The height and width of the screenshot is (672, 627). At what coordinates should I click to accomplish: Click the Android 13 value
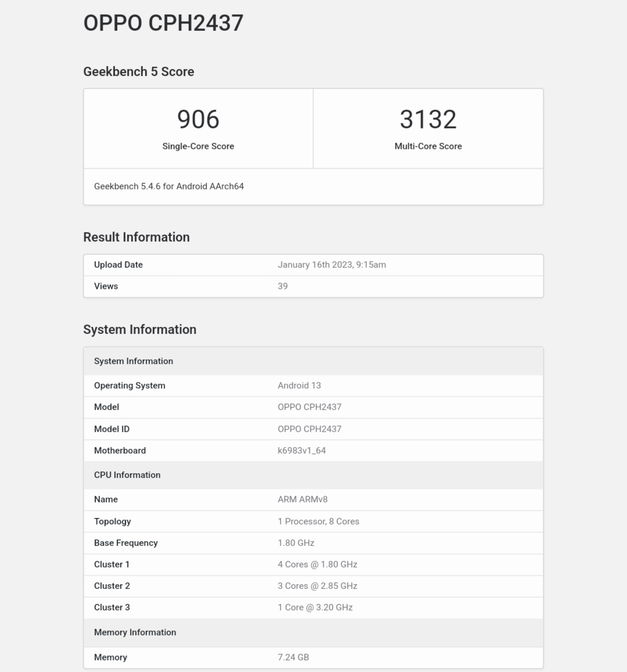click(x=299, y=386)
